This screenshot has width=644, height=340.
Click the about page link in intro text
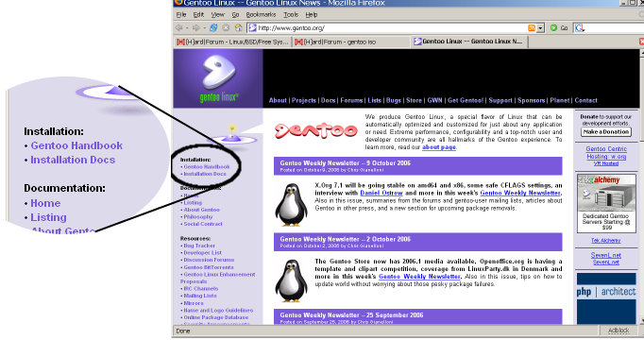pyautogui.click(x=439, y=147)
